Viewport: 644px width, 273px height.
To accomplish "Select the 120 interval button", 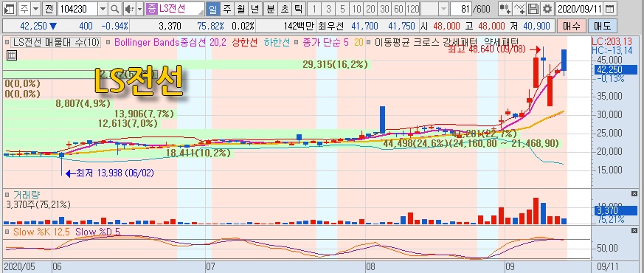I will (x=412, y=9).
